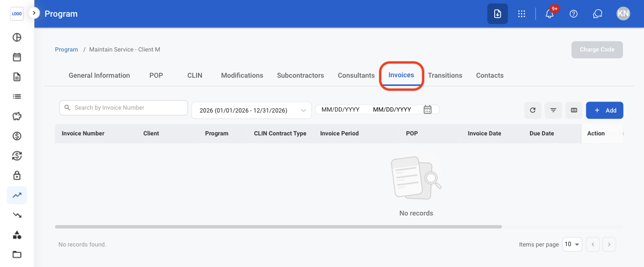
Task: Switch to the Transitions tab
Action: (x=445, y=75)
